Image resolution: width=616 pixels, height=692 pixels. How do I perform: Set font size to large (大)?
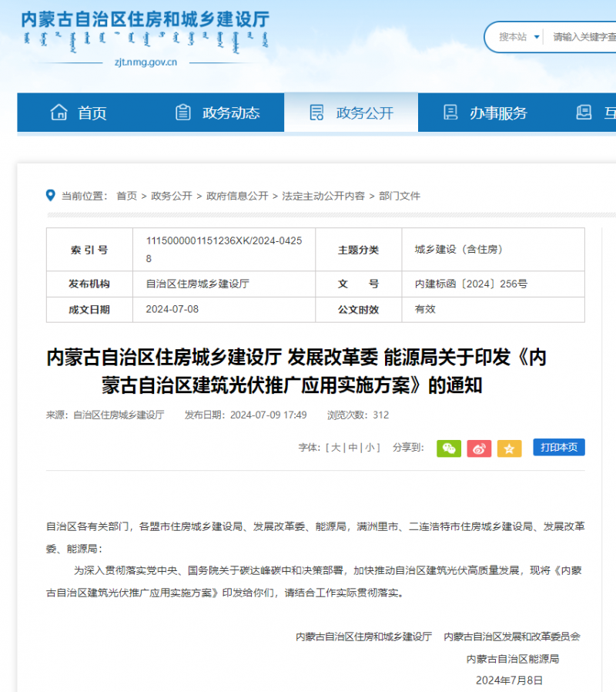tap(336, 448)
